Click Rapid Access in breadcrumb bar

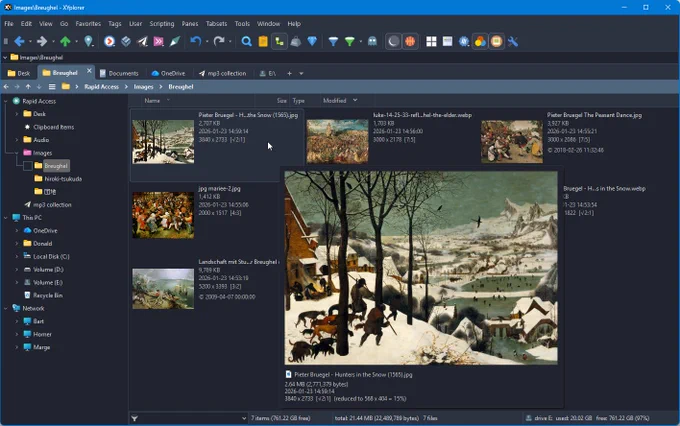[x=101, y=87]
